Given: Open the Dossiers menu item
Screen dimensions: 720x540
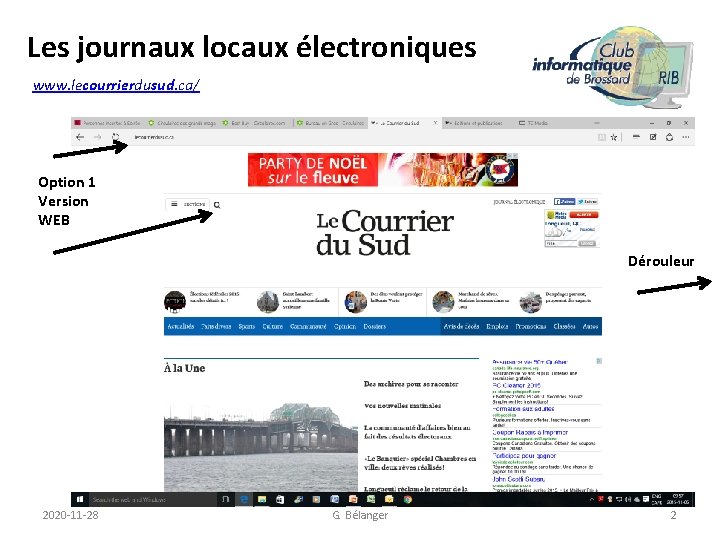Looking at the screenshot, I should tap(375, 326).
